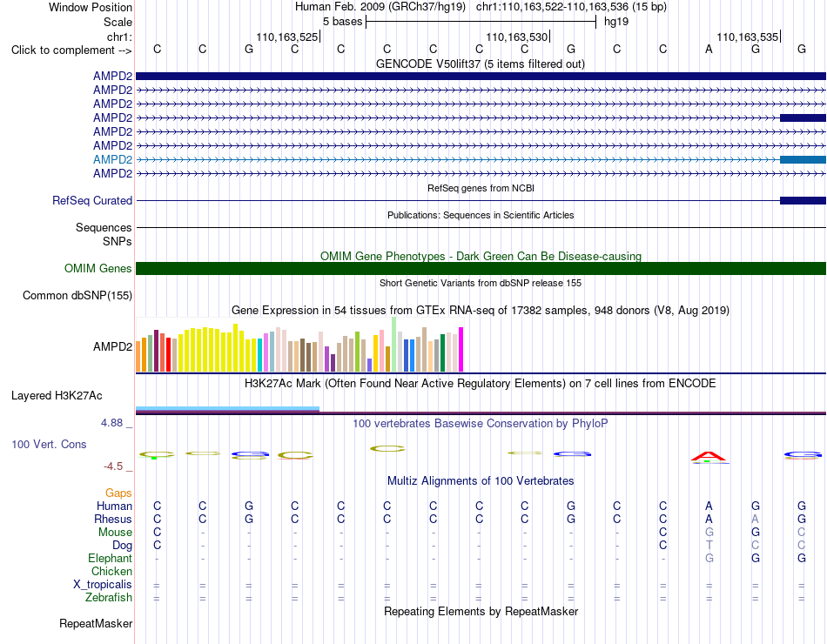This screenshot has width=827, height=644.
Task: Click the Common dbSNP(155) label
Action: tap(77, 295)
